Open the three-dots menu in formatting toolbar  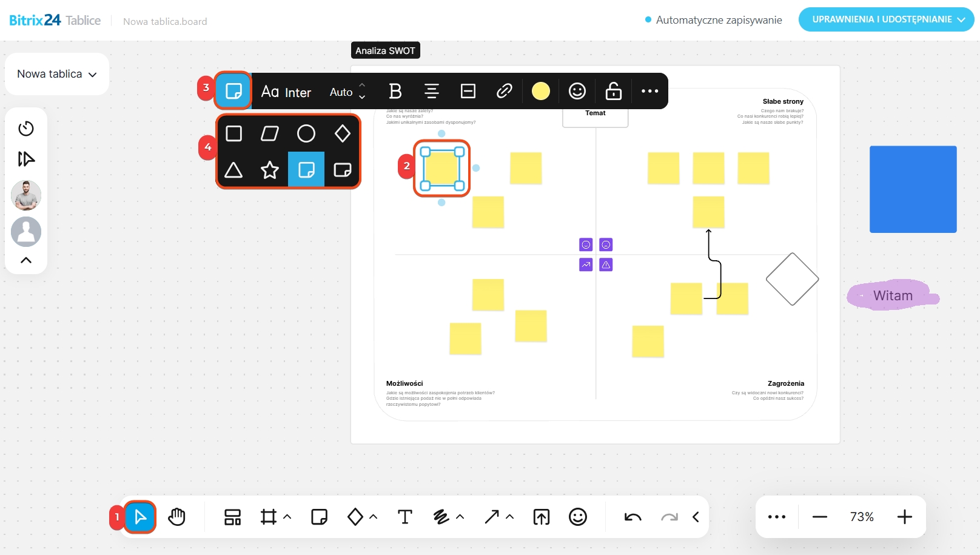click(x=649, y=91)
